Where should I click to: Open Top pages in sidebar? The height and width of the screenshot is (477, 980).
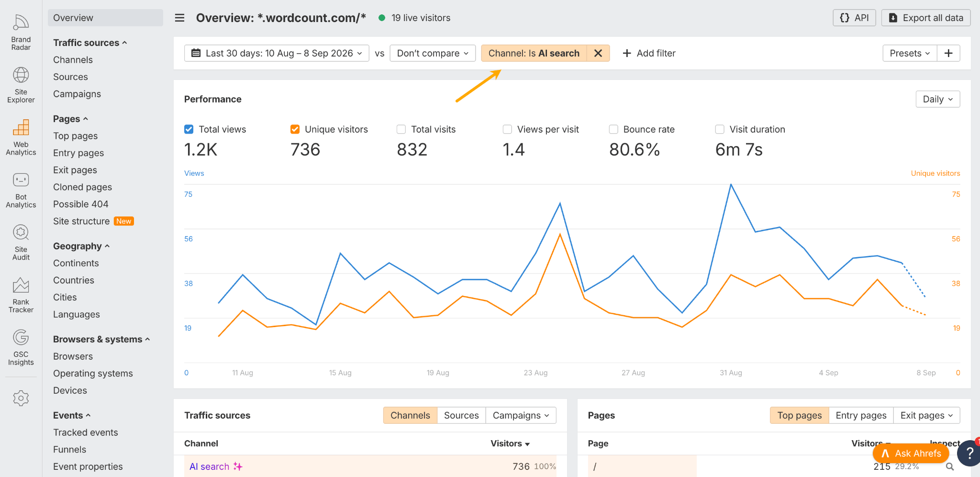click(75, 136)
